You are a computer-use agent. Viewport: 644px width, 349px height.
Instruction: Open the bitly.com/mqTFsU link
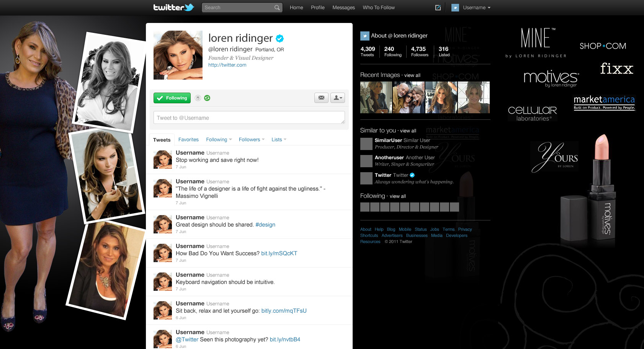[x=284, y=311]
